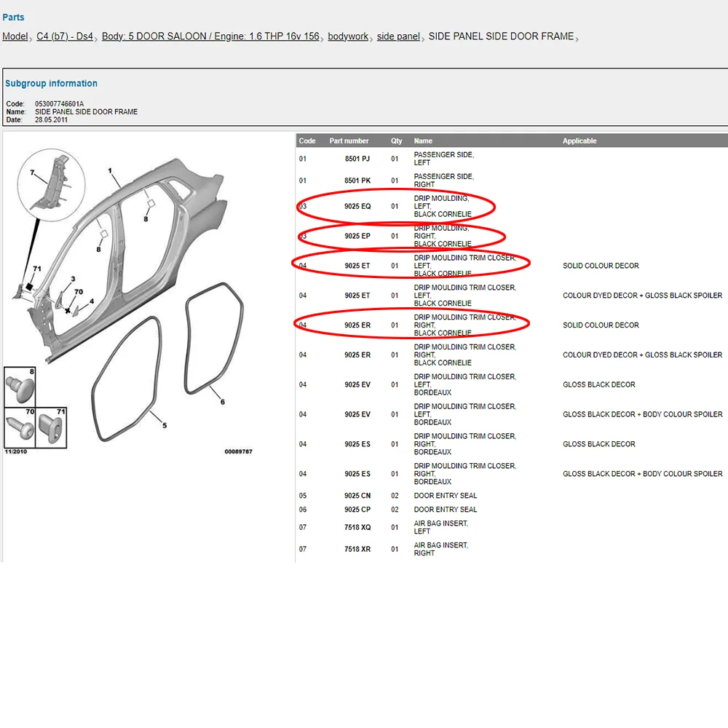The height and width of the screenshot is (728, 728).
Task: Click the Part number column header
Action: (349, 141)
